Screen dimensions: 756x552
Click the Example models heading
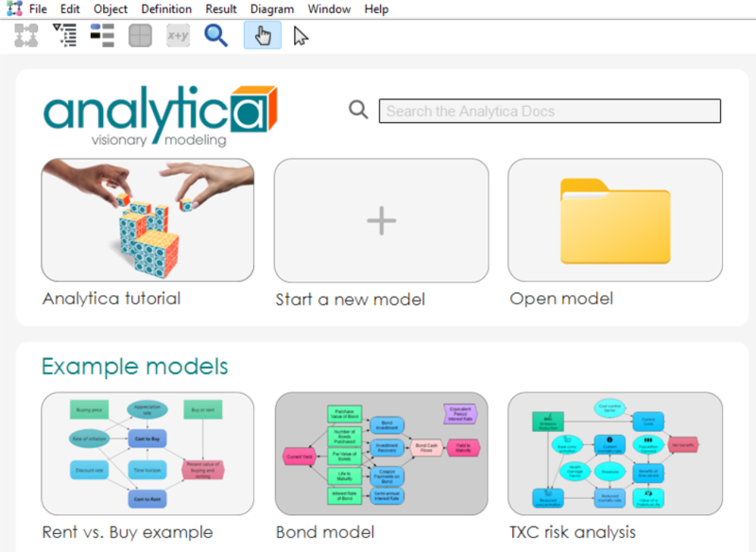click(135, 367)
